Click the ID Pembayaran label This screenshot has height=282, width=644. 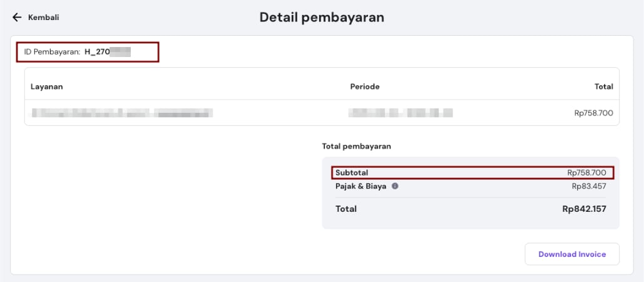[x=52, y=52]
